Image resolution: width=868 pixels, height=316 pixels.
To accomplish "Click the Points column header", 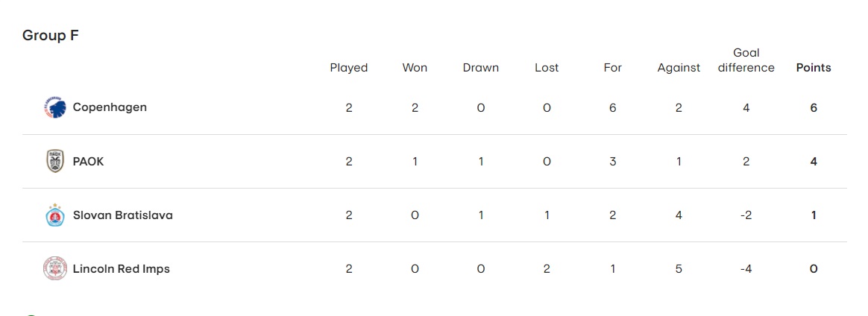I will [x=814, y=68].
